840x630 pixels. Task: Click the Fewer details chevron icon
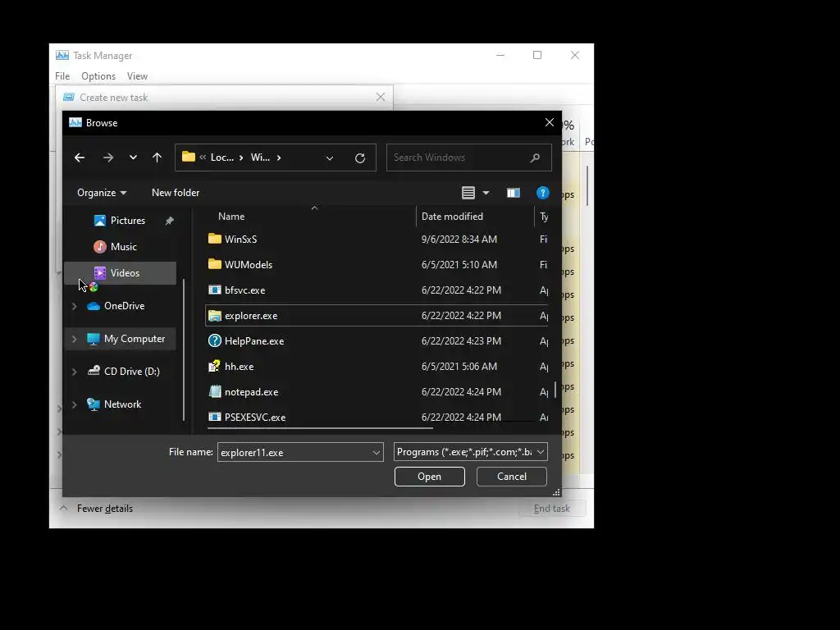coord(64,508)
